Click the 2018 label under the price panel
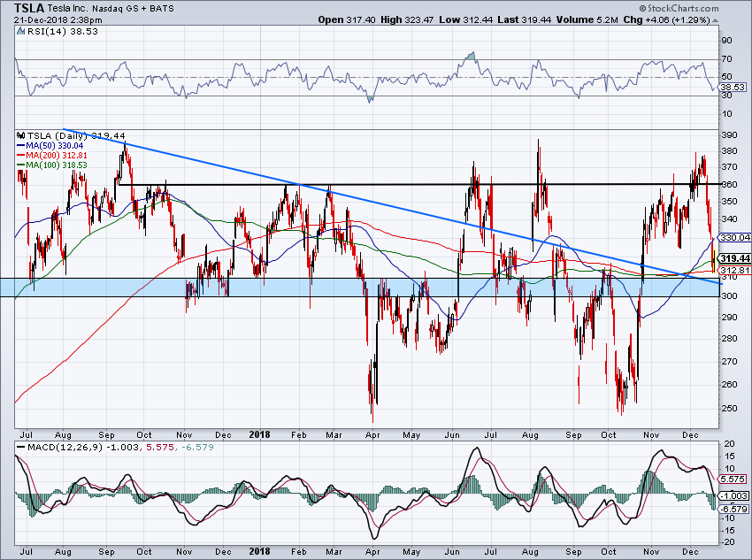 pos(259,435)
